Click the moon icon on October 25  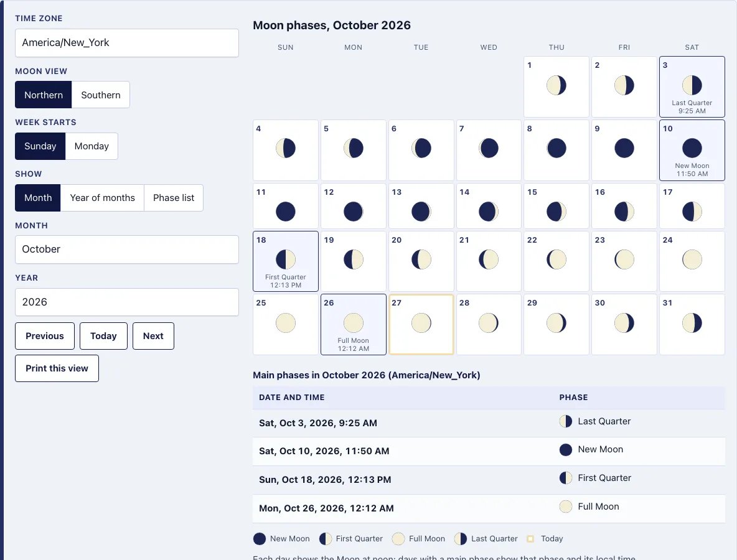[x=285, y=323]
